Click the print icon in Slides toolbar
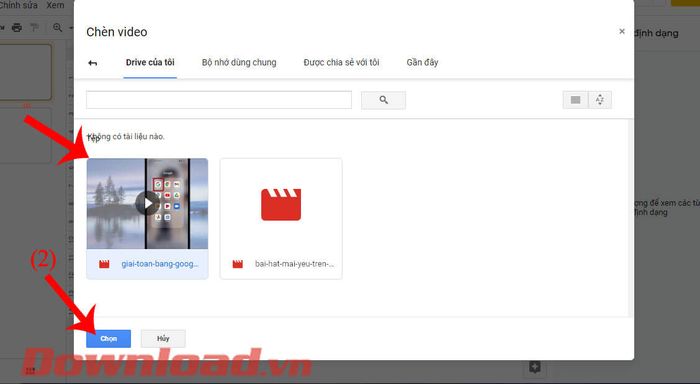Image resolution: width=700 pixels, height=384 pixels. tap(17, 28)
